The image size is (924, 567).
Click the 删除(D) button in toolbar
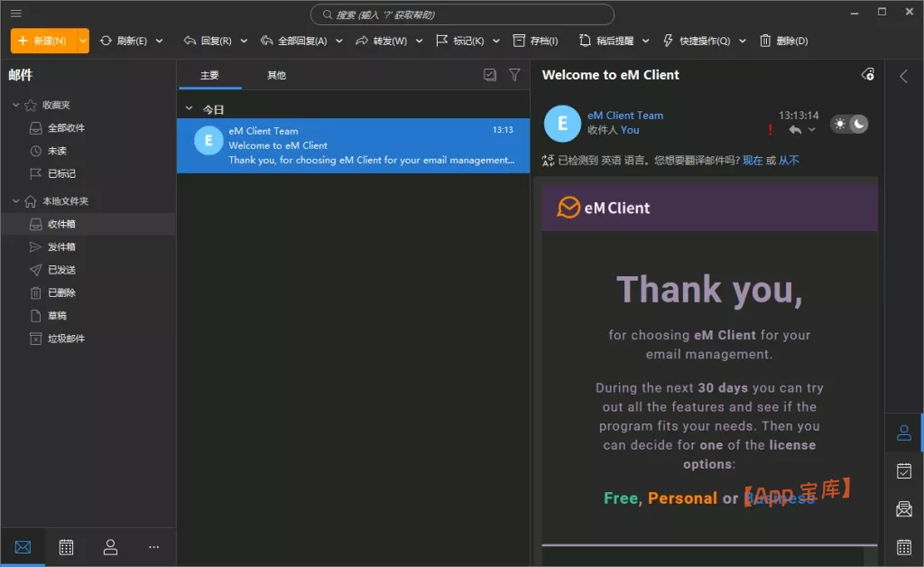[x=783, y=41]
